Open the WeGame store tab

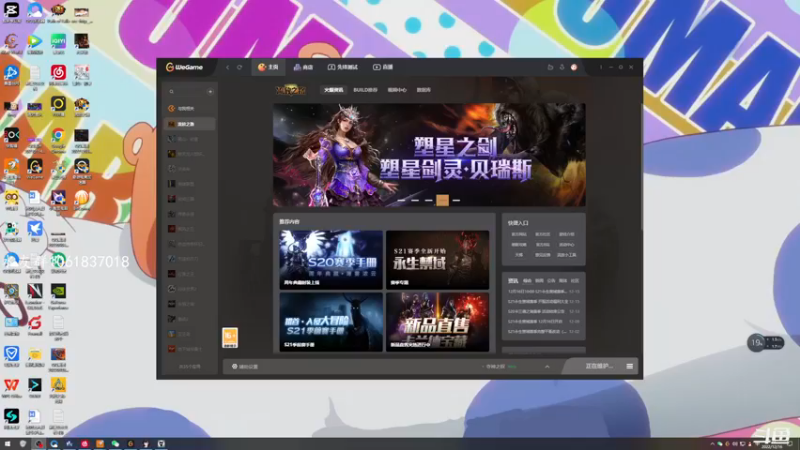(x=303, y=67)
